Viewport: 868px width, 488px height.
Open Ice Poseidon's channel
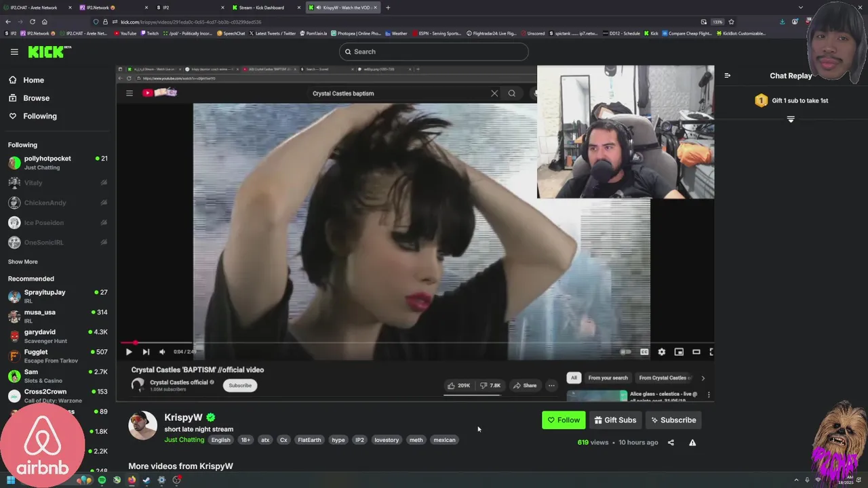(x=58, y=222)
